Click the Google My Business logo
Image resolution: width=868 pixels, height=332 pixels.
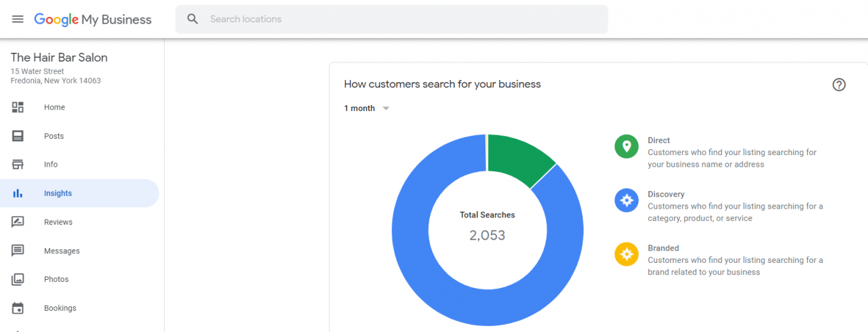[93, 20]
